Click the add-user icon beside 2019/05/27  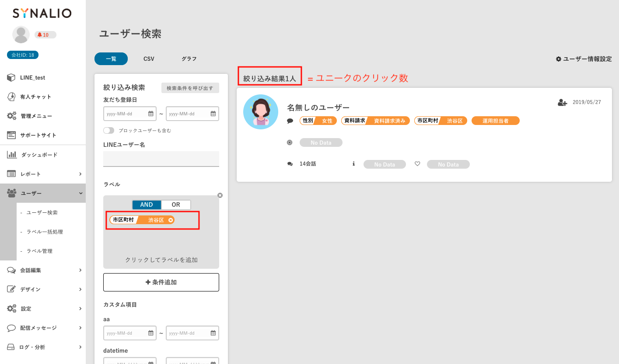[562, 103]
